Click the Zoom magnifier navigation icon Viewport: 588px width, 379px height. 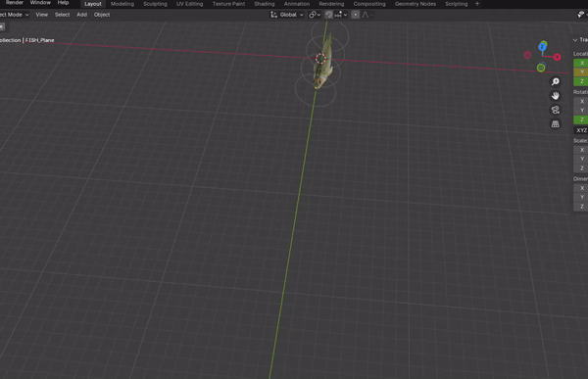556,81
